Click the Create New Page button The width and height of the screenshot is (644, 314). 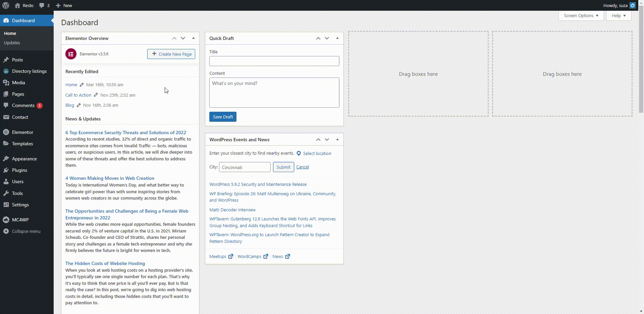[x=171, y=54]
